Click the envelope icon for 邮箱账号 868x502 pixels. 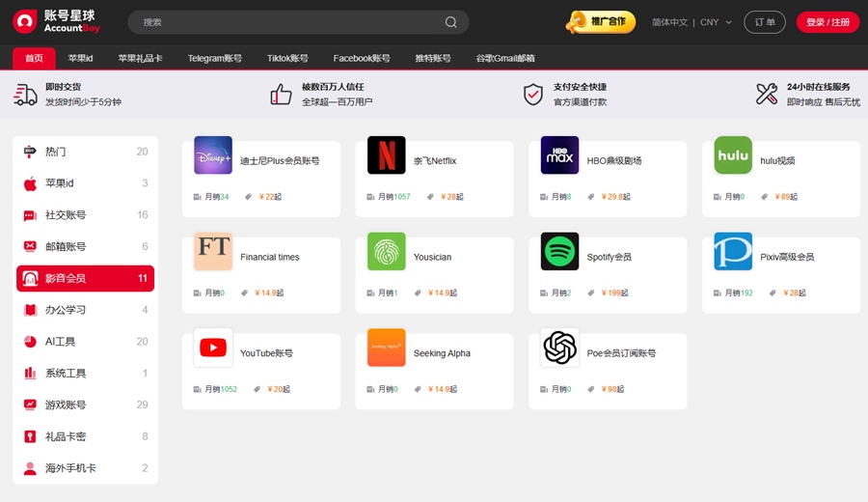[30, 246]
